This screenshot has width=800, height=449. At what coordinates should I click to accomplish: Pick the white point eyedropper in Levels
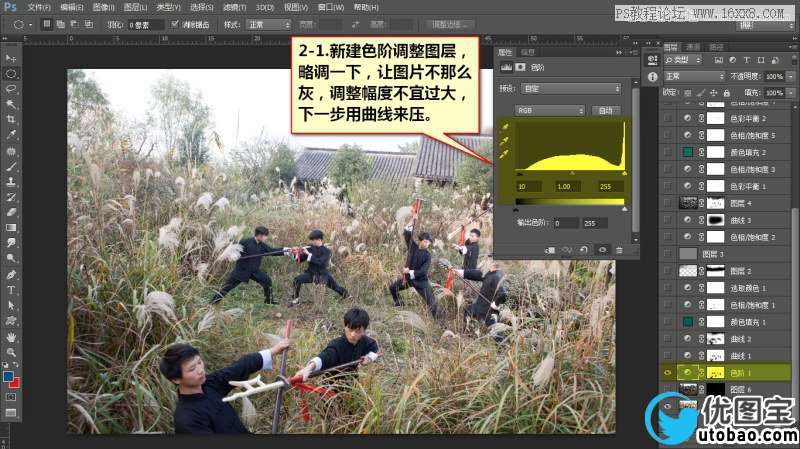pos(505,154)
